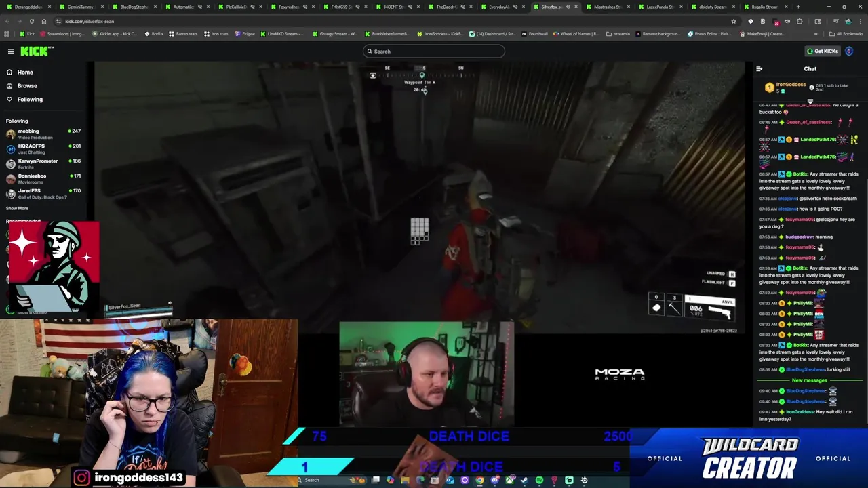
Task: Expand followed list with Show more
Action: click(18, 208)
